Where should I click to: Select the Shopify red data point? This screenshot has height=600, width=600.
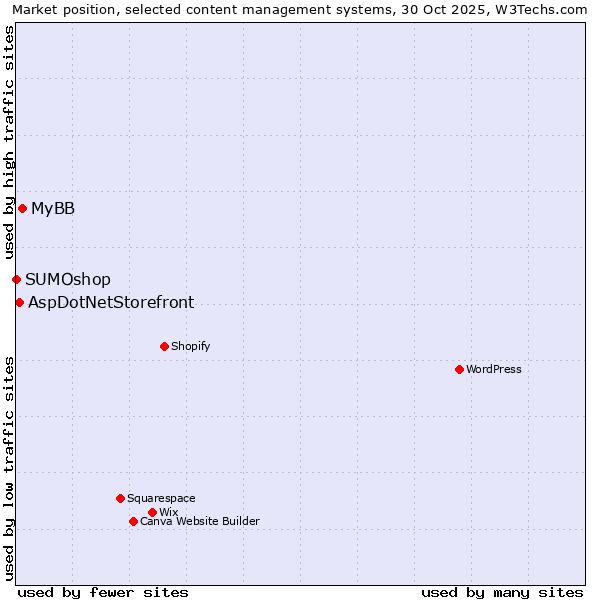pos(164,346)
